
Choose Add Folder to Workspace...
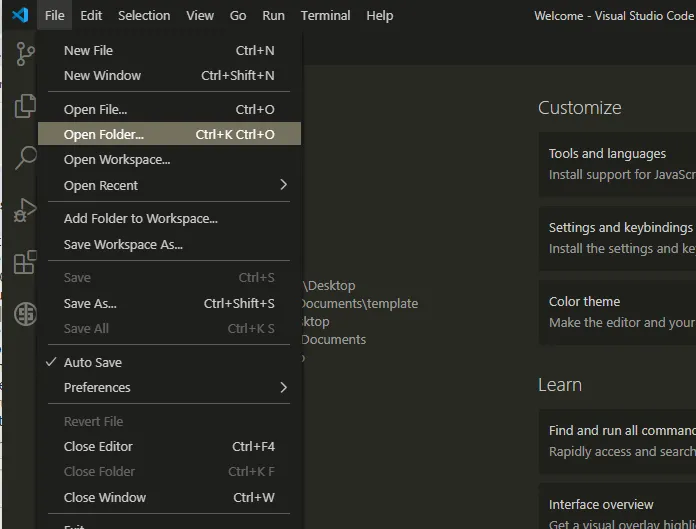(x=169, y=219)
